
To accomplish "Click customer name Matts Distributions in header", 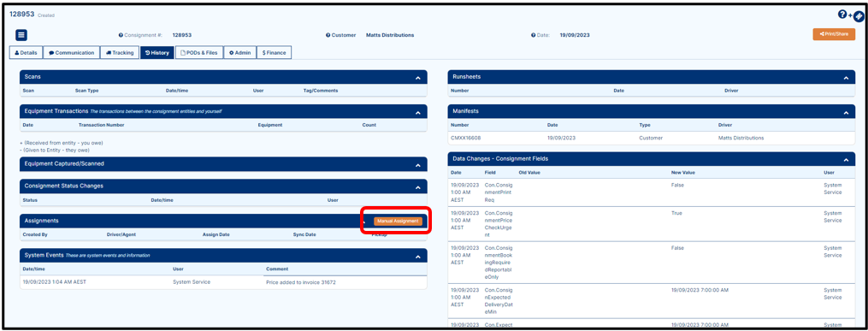I will pyautogui.click(x=390, y=35).
